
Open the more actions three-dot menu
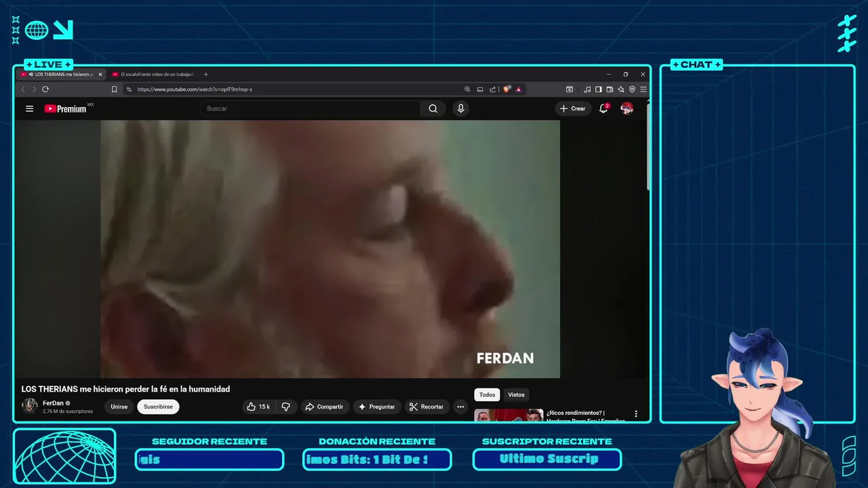click(x=460, y=407)
